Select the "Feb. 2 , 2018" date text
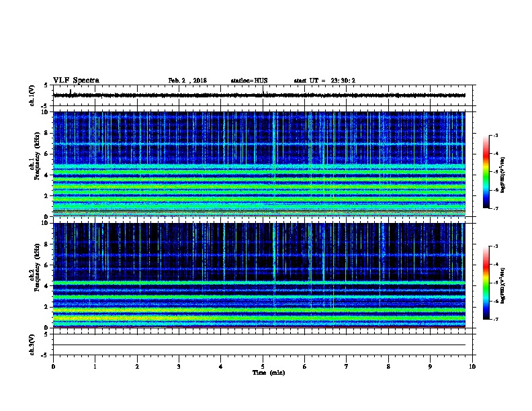The width and height of the screenshot is (532, 411). pyautogui.click(x=187, y=81)
